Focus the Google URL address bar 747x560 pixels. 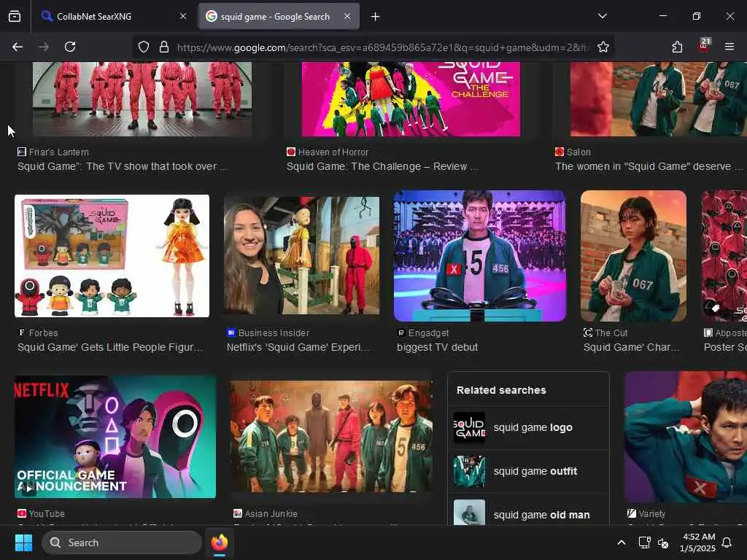coord(381,47)
